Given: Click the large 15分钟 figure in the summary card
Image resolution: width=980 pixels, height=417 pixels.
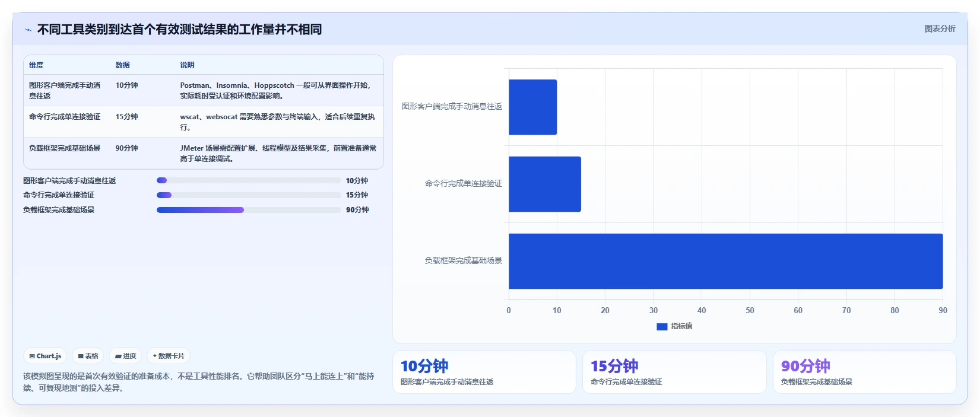Looking at the screenshot, I should coord(614,366).
